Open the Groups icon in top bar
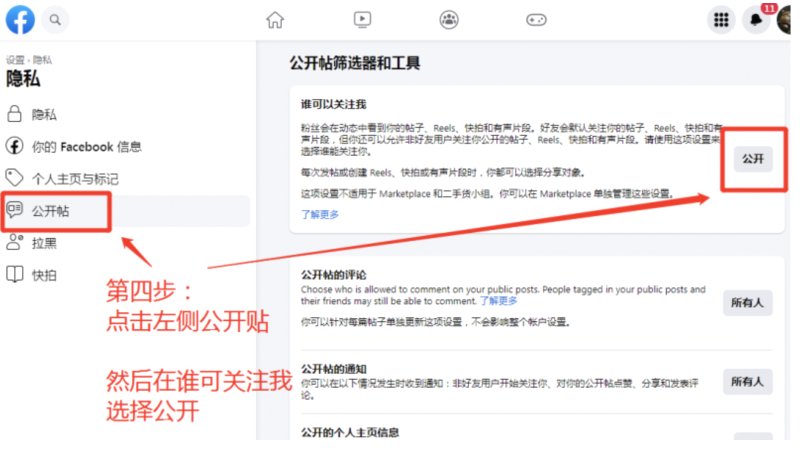 450,19
